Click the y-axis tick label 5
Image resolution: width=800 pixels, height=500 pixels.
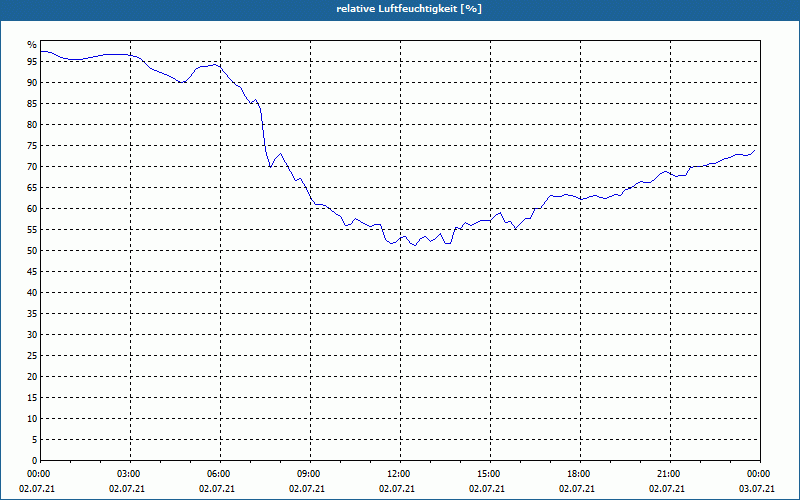pos(35,440)
